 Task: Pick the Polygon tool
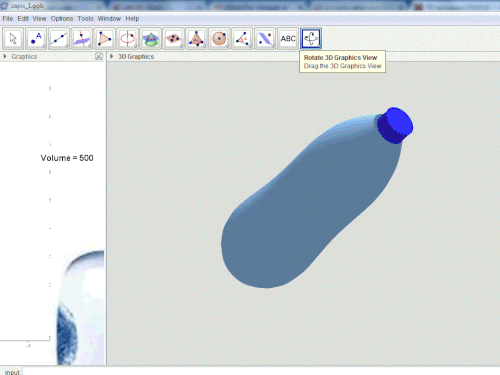tap(105, 39)
